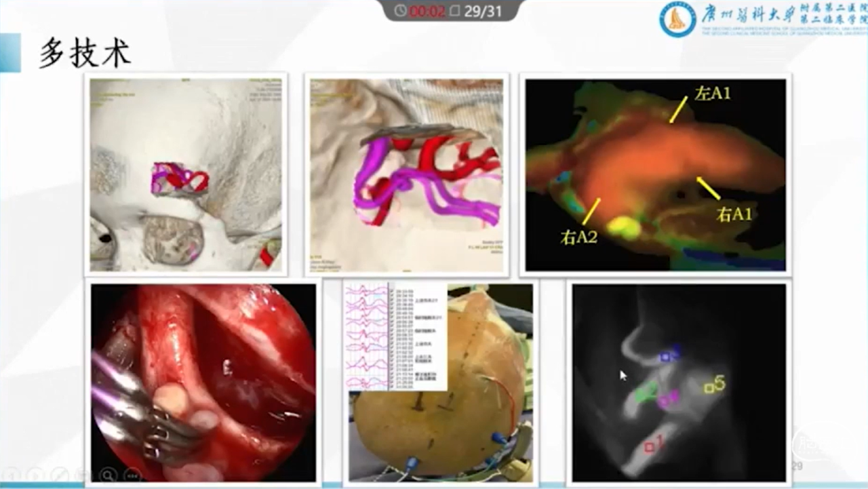Click the 左A1 label on perfusion image
Viewport: 868px width, 489px height.
point(712,94)
